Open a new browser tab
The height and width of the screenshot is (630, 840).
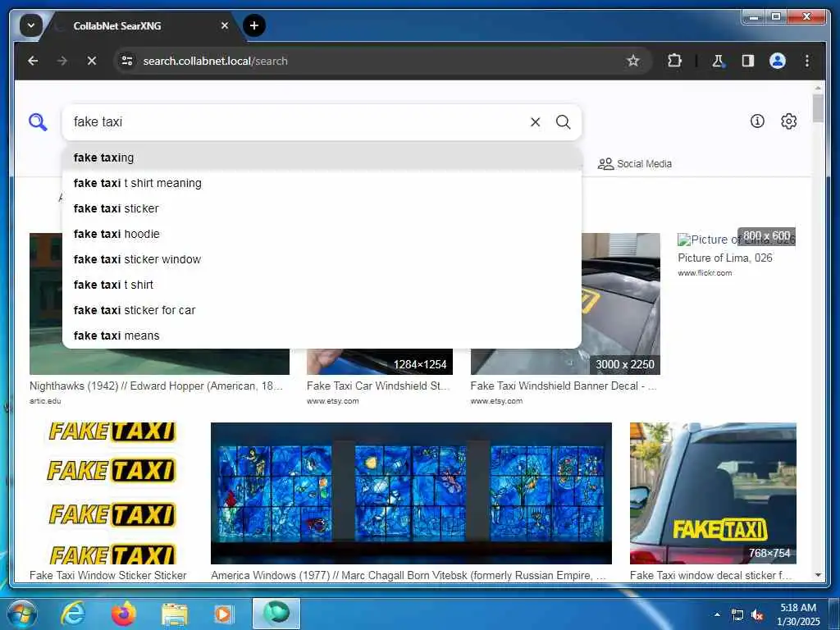pyautogui.click(x=254, y=25)
